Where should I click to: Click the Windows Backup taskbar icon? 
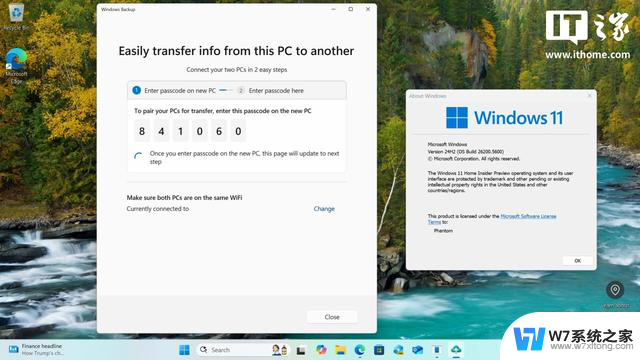coord(456,350)
